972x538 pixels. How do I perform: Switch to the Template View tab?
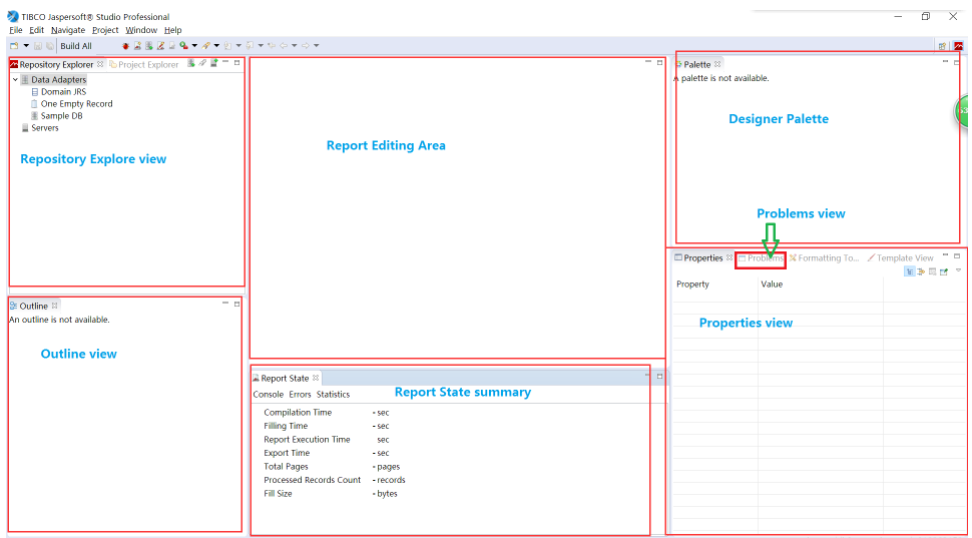point(900,258)
